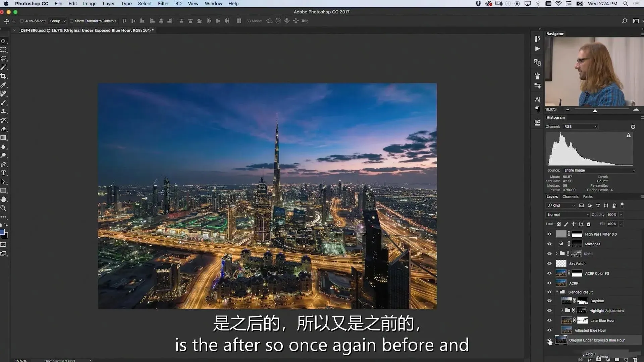
Task: Select the Eyedropper tool
Action: 4,85
